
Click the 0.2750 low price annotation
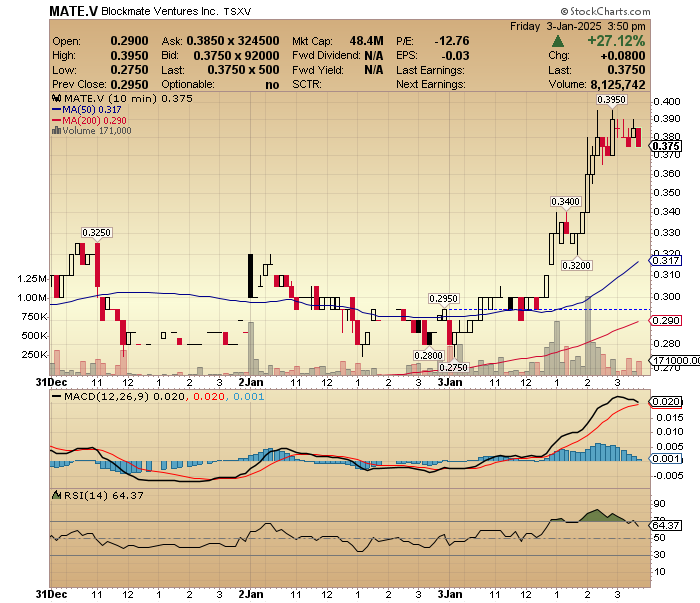454,367
